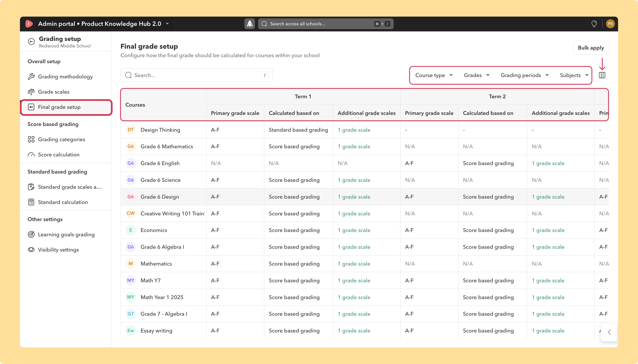Click the CW avatar for Creative Writing
This screenshot has height=364, width=638.
[x=131, y=214]
